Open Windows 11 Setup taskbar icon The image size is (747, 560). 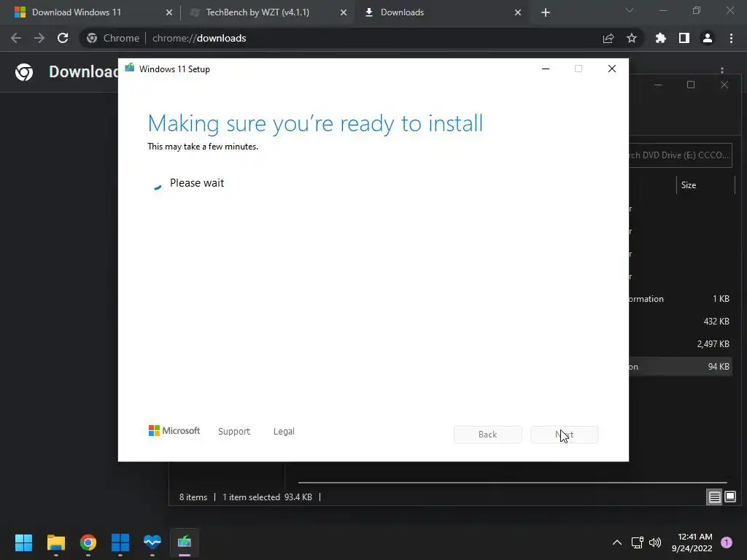pyautogui.click(x=185, y=542)
